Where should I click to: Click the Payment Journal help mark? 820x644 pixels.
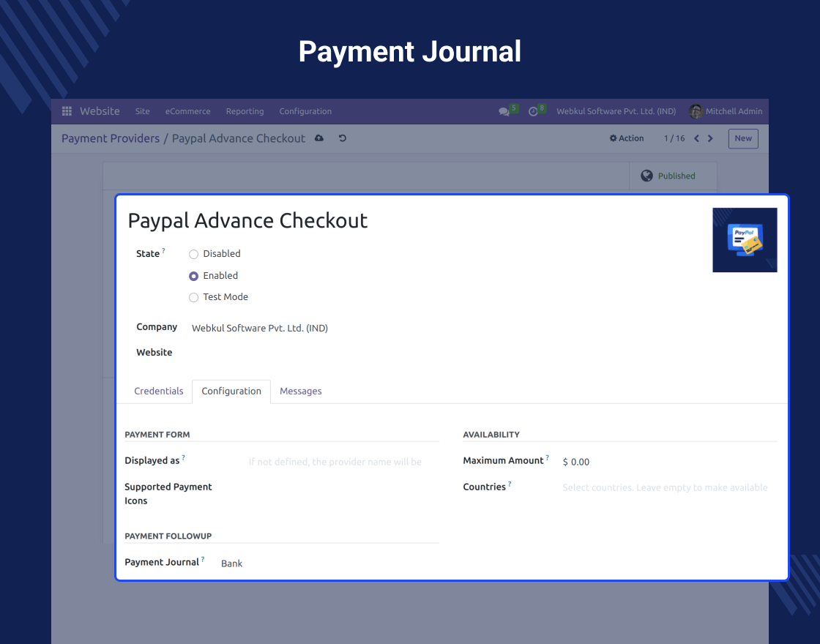click(202, 559)
